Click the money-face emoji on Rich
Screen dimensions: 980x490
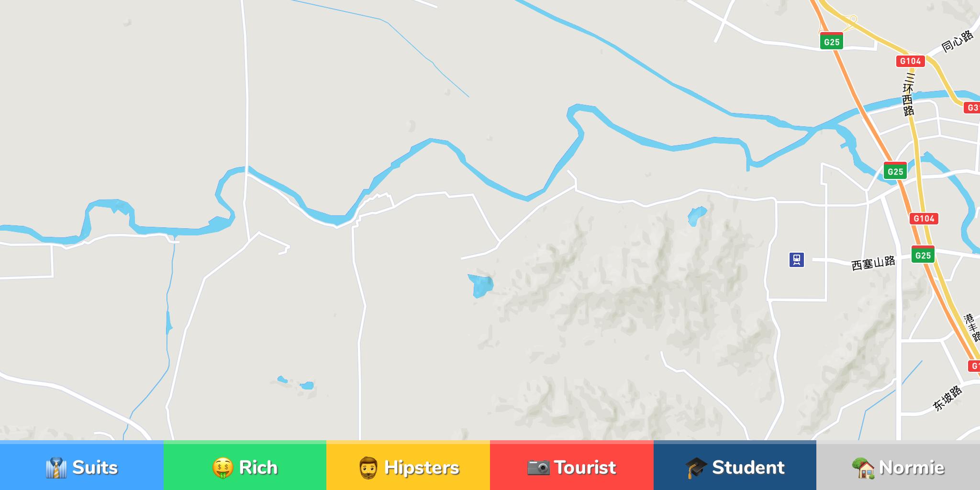(x=223, y=468)
